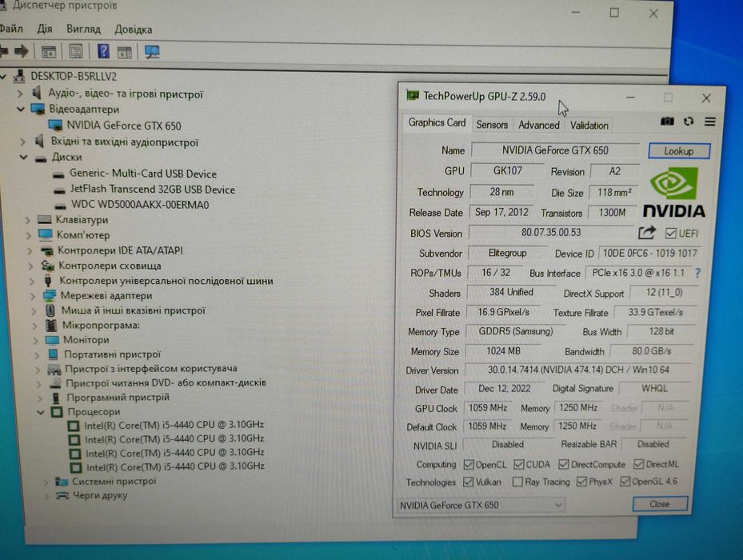Toggle the CUDA checkbox
This screenshot has width=743, height=560.
519,464
